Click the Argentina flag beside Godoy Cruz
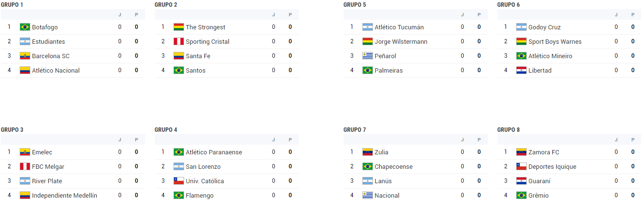This screenshot has width=644, height=201. click(521, 27)
